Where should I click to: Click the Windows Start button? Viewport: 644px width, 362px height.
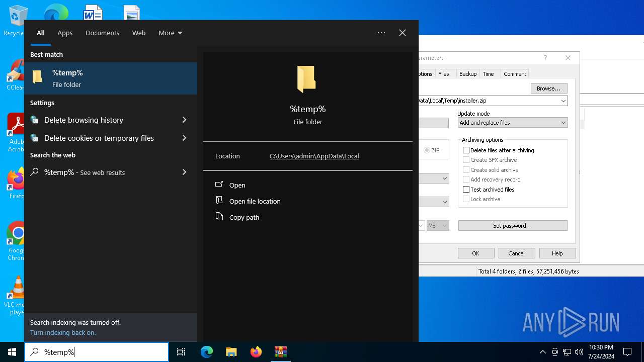[x=12, y=352]
